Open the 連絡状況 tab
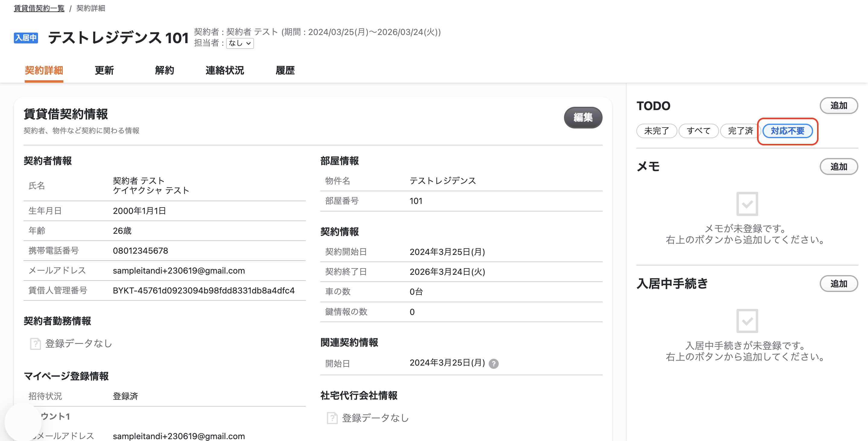 225,70
